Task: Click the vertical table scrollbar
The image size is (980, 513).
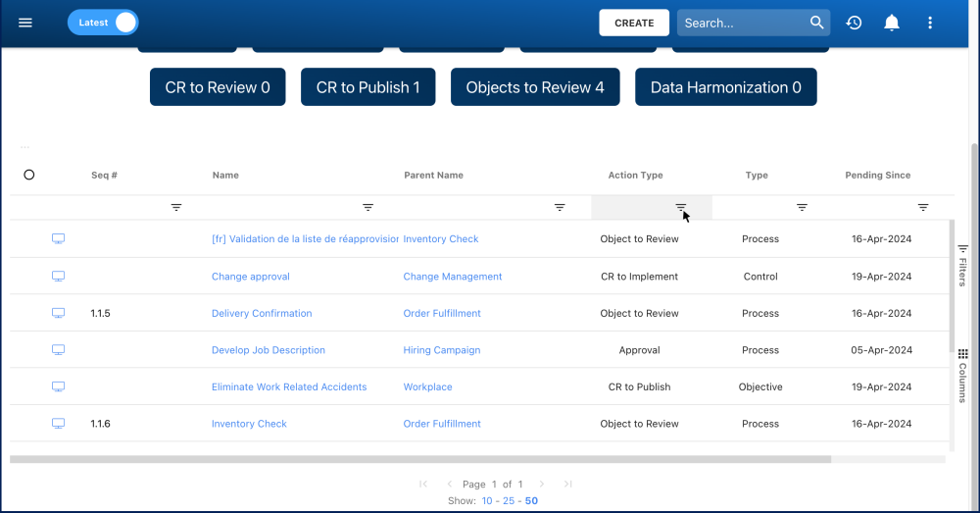Action: click(x=952, y=284)
